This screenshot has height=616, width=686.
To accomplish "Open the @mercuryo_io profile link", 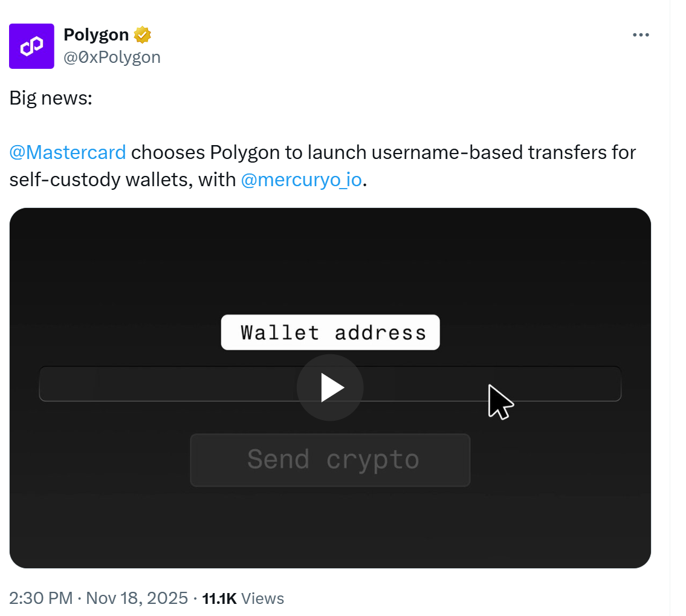I will 301,180.
